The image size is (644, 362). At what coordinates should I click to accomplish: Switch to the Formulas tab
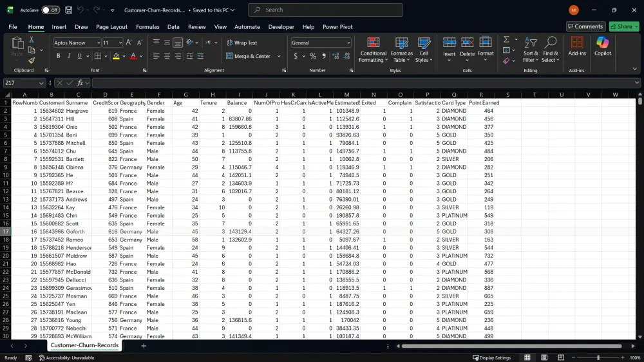pos(147,26)
